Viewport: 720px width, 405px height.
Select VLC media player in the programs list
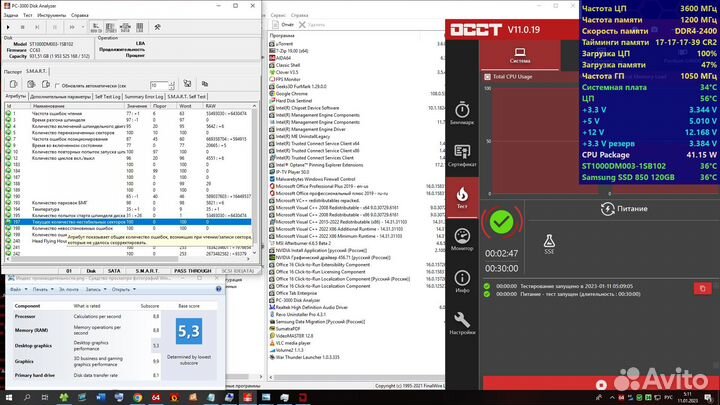(292, 343)
